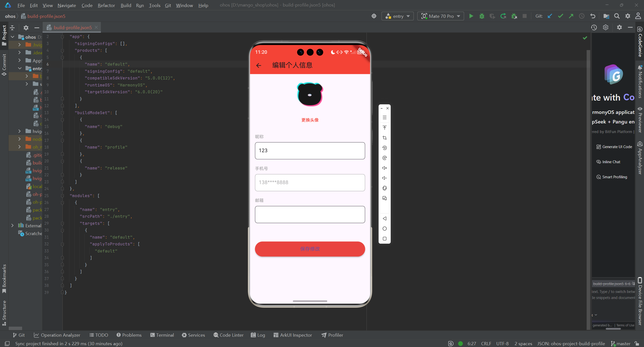
Task: Click the Git commit checkmark icon
Action: click(560, 16)
